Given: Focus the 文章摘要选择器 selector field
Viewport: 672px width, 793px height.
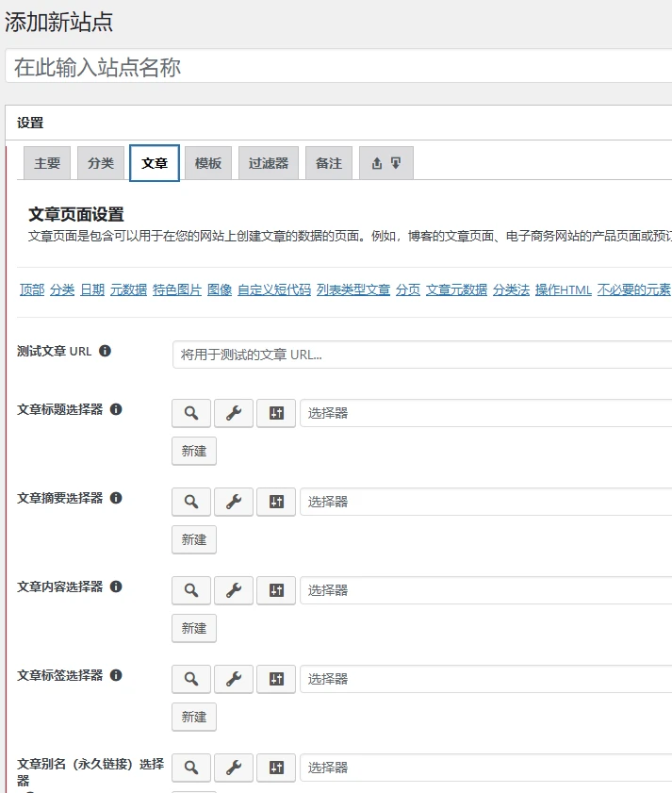Looking at the screenshot, I should pos(486,502).
